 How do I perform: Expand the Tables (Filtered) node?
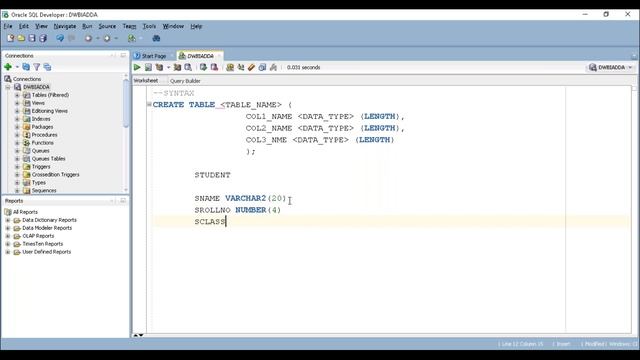click(x=17, y=95)
